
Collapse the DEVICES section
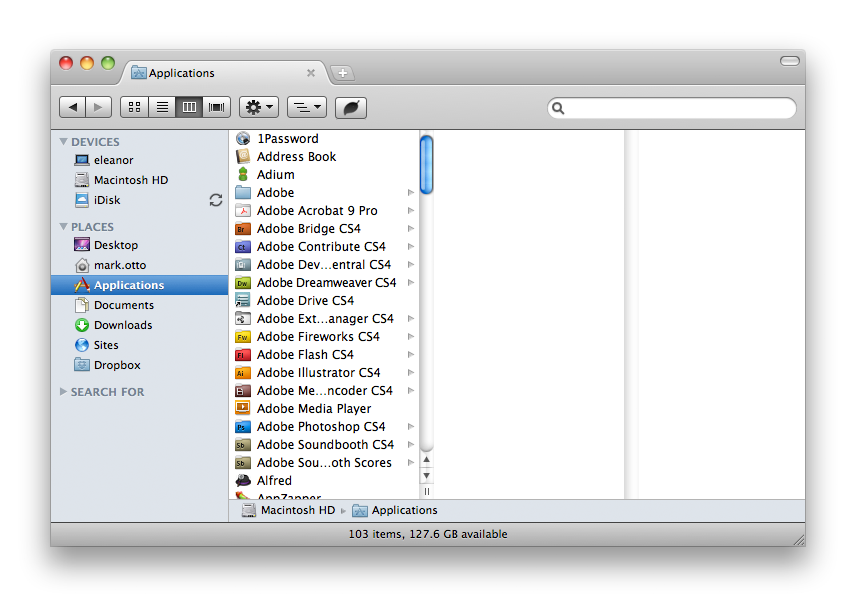click(x=63, y=141)
